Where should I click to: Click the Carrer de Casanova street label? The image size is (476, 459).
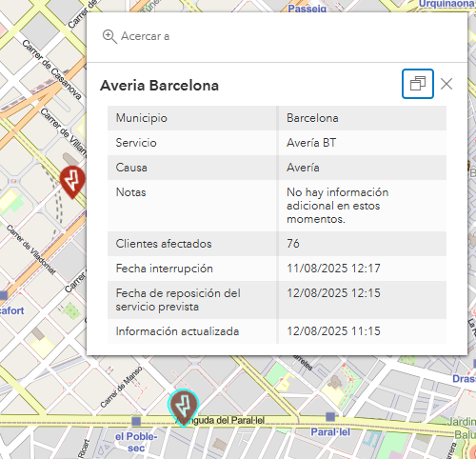tap(52, 70)
